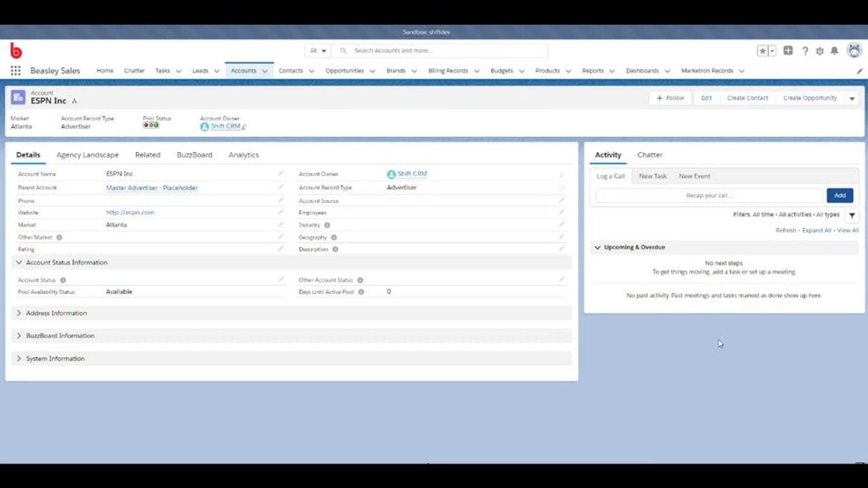The image size is (868, 488).
Task: Click the Recap your call input field
Action: tap(709, 195)
